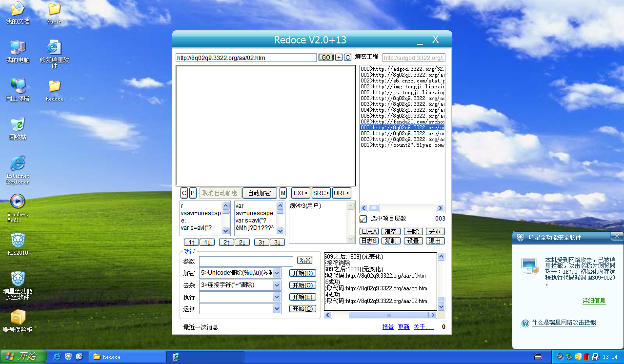
Task: Click the 3↓ buffer button
Action: [x=277, y=243]
